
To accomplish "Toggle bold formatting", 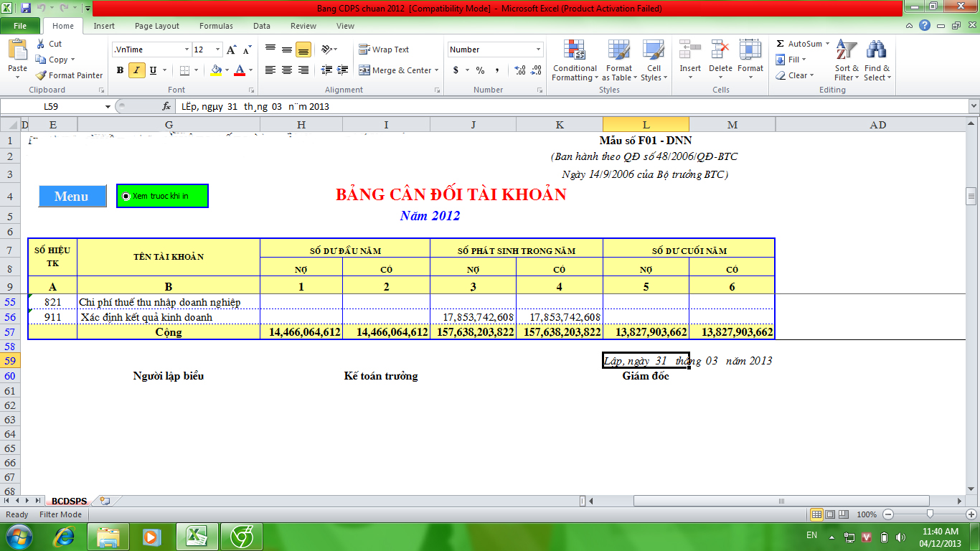I will click(119, 71).
